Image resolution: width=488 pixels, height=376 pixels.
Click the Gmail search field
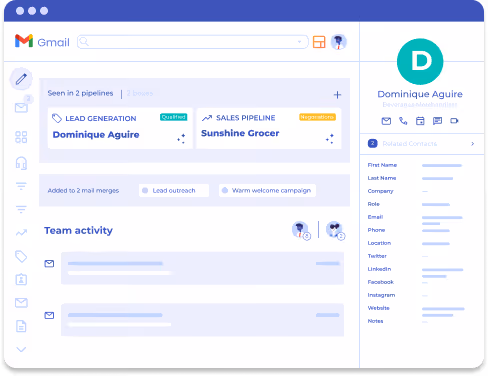[x=192, y=42]
